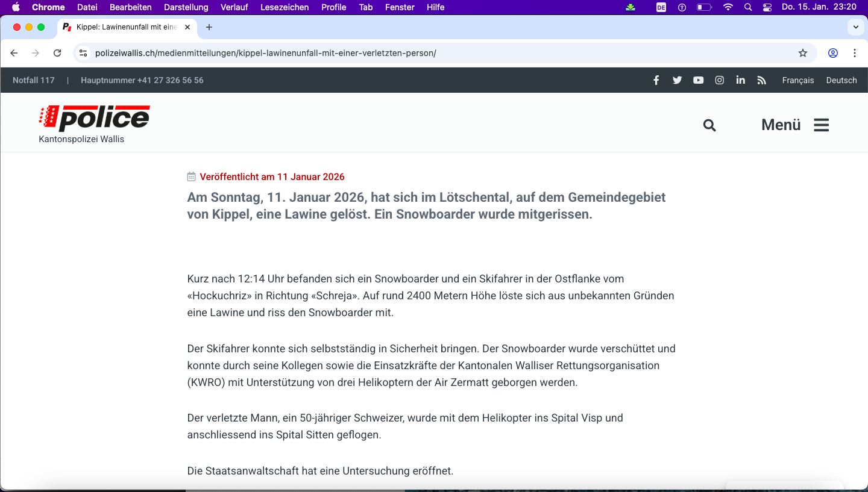Open the RSS feed icon
868x492 pixels.
[x=761, y=80]
